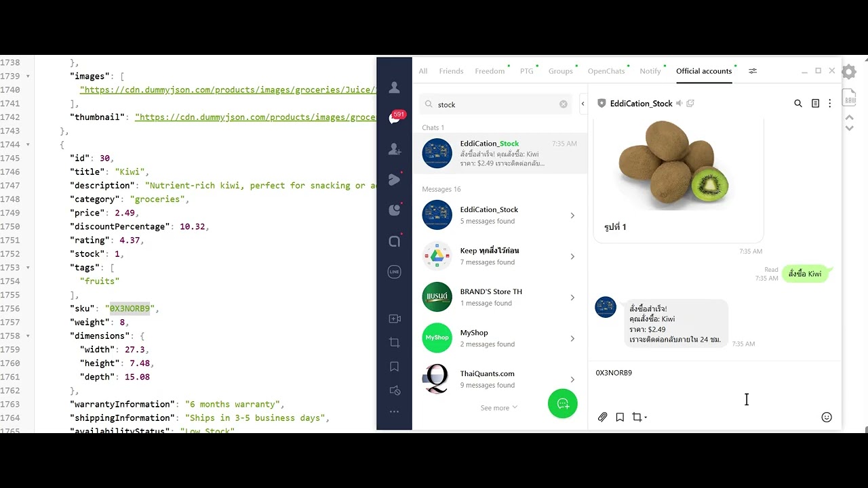This screenshot has height=488, width=868.
Task: Open Chats icon with 591 badge
Action: click(395, 118)
